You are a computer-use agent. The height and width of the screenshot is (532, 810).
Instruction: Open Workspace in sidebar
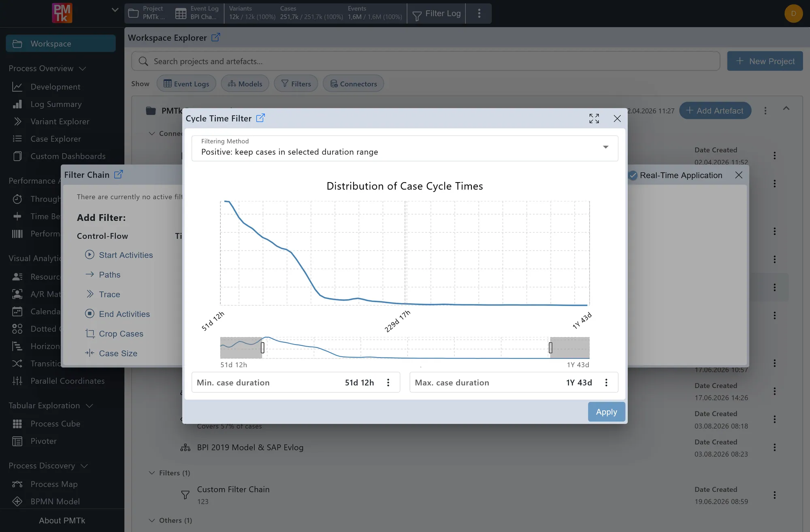pos(61,44)
